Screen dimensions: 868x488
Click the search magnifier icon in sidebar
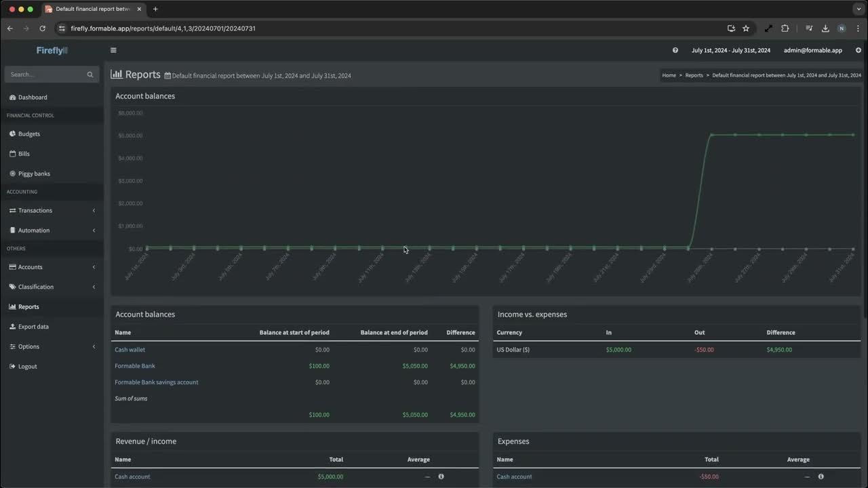pos(90,75)
